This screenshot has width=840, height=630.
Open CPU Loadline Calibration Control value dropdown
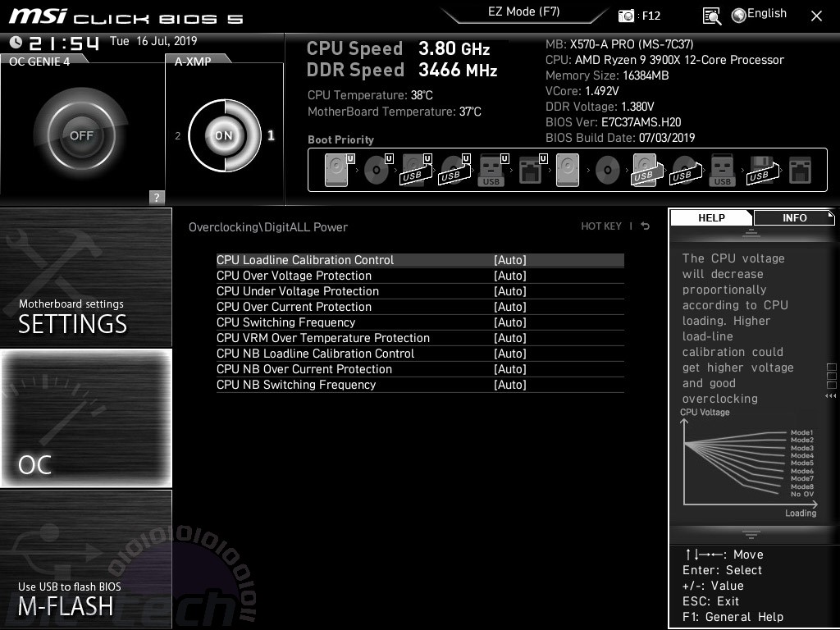click(510, 260)
